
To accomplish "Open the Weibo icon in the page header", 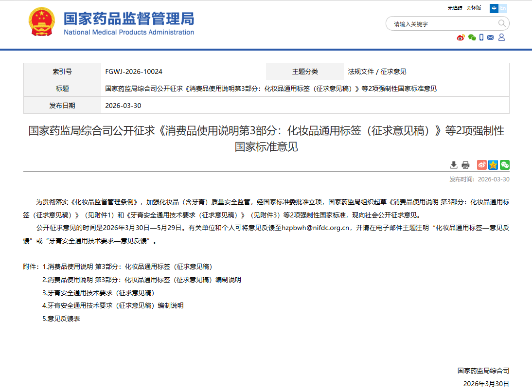I will point(461,37).
